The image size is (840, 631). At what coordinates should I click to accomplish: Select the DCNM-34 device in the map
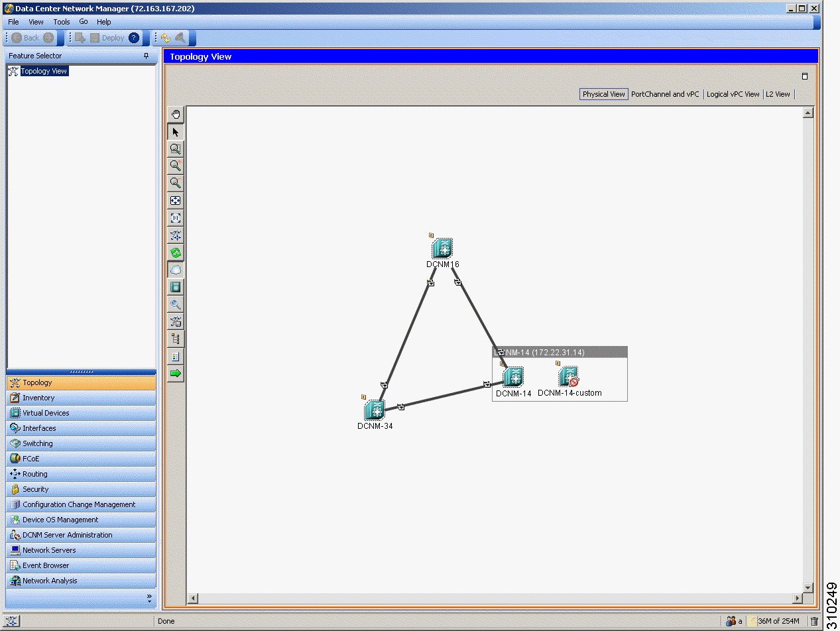point(374,410)
